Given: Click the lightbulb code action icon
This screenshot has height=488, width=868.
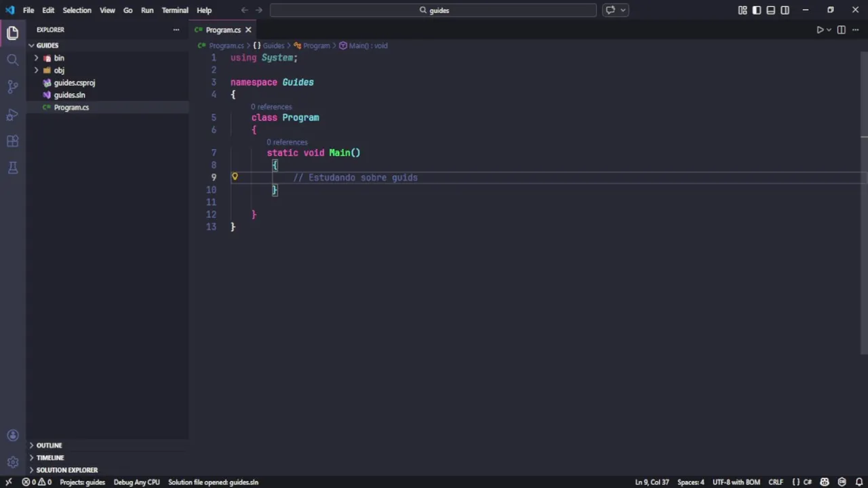Looking at the screenshot, I should pyautogui.click(x=235, y=177).
